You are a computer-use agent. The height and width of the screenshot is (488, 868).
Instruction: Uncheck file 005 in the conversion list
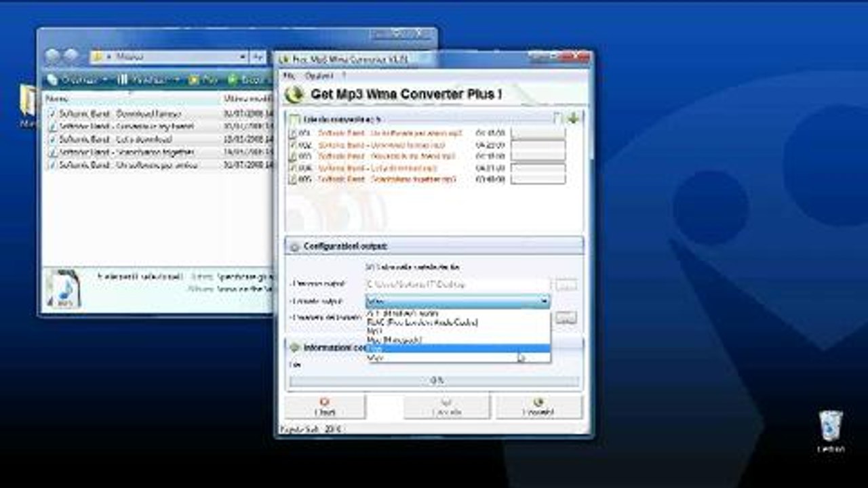point(293,179)
